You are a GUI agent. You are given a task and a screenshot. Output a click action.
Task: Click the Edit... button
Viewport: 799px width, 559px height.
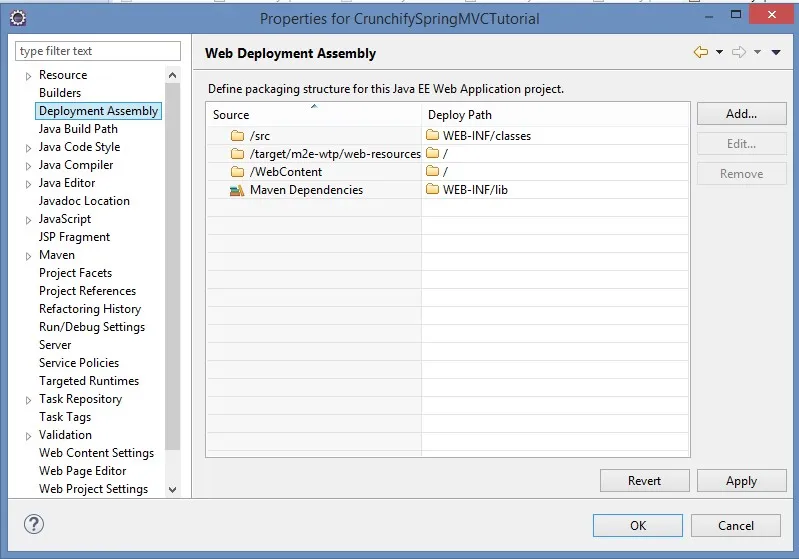tap(741, 144)
